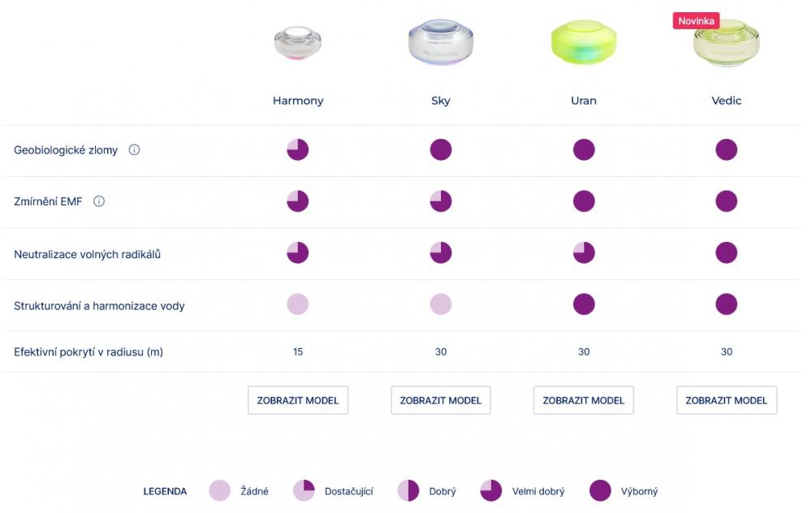Click Uran's Neutralizace volných radikálů rating circle
The image size is (812, 513).
pos(584,252)
